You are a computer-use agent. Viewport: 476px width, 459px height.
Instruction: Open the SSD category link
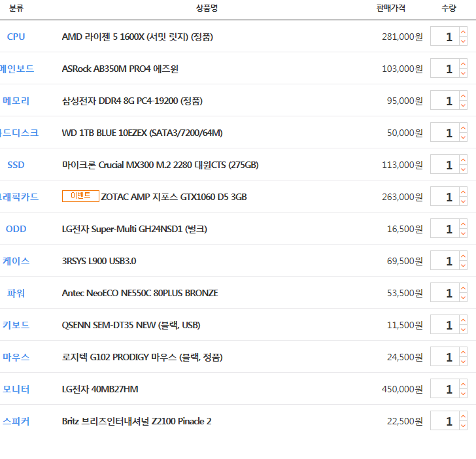(x=16, y=165)
